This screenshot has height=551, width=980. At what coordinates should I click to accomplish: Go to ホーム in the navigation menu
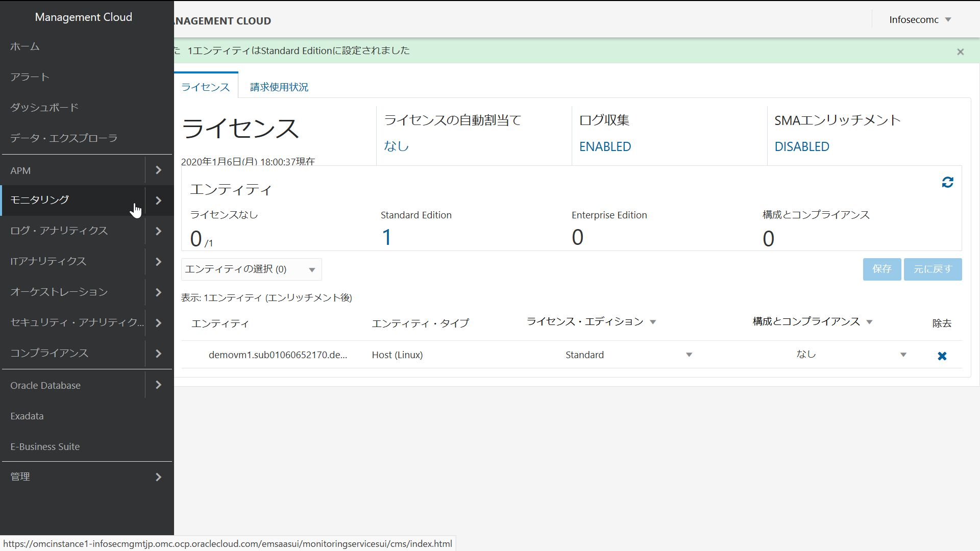tap(25, 46)
